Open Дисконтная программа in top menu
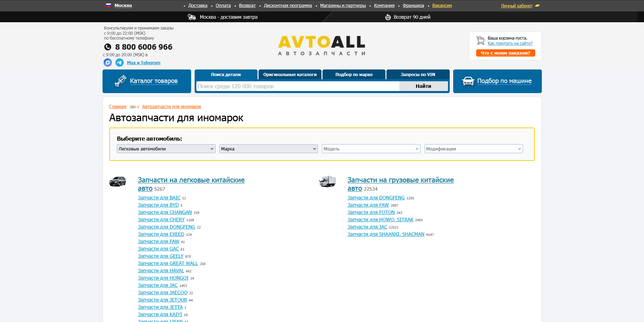The width and height of the screenshot is (644, 322). pos(288,6)
